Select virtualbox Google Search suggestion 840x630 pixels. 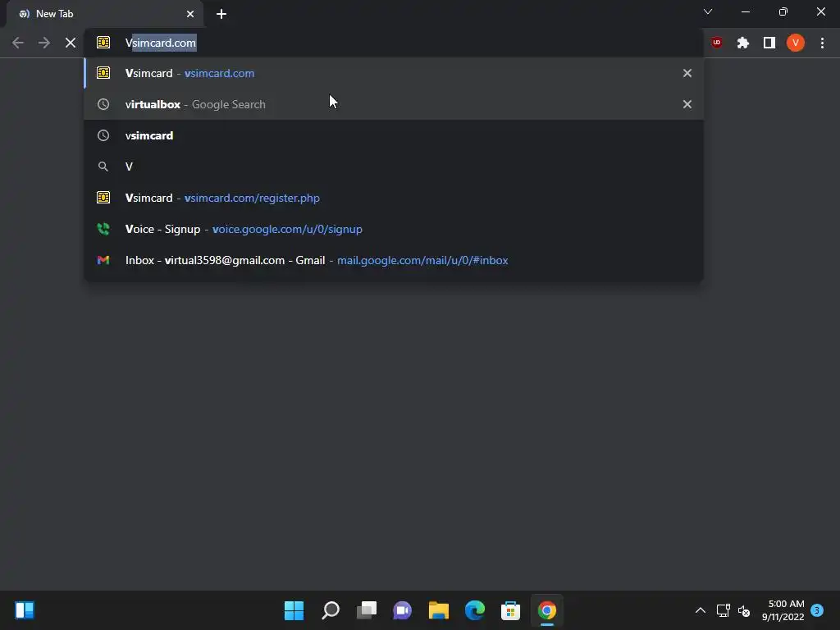tap(394, 104)
